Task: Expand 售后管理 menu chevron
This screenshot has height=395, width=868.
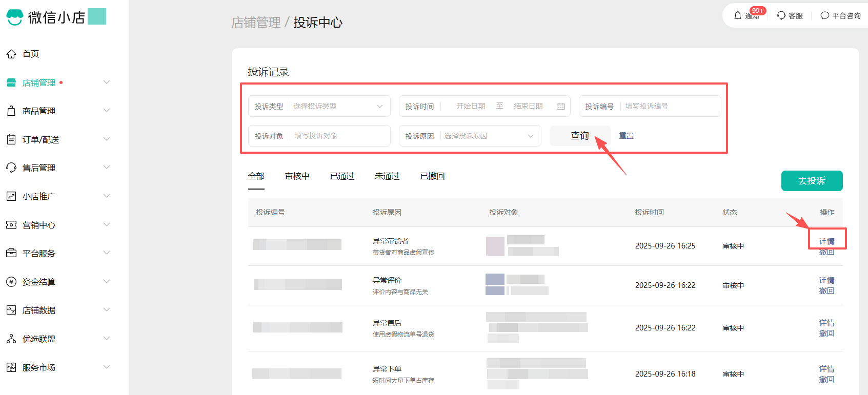Action: 107,168
